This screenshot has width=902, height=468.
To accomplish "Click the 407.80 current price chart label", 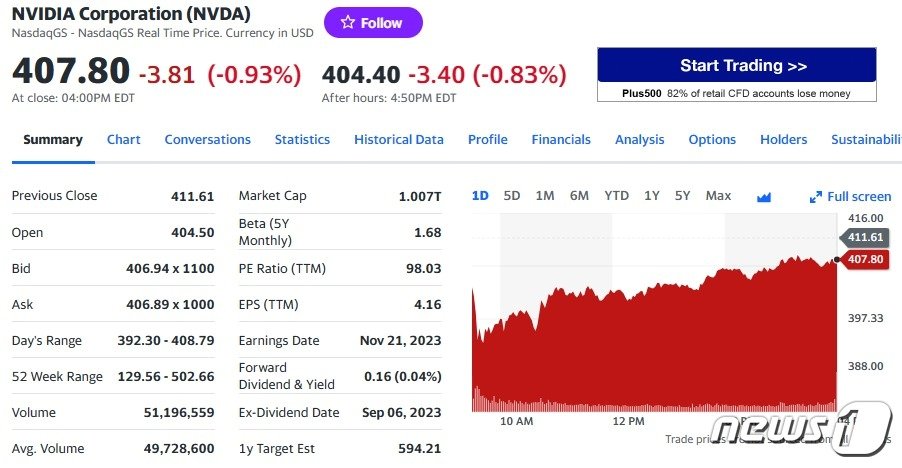I will 864,259.
